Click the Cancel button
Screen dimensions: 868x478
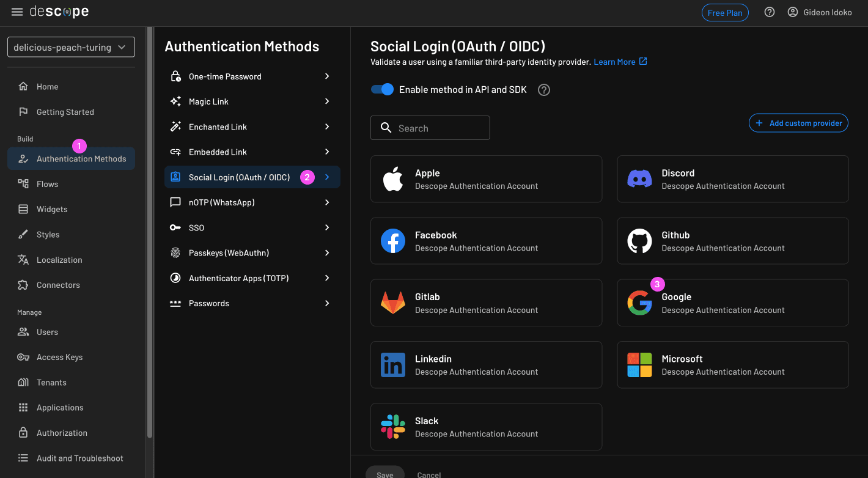pyautogui.click(x=429, y=475)
